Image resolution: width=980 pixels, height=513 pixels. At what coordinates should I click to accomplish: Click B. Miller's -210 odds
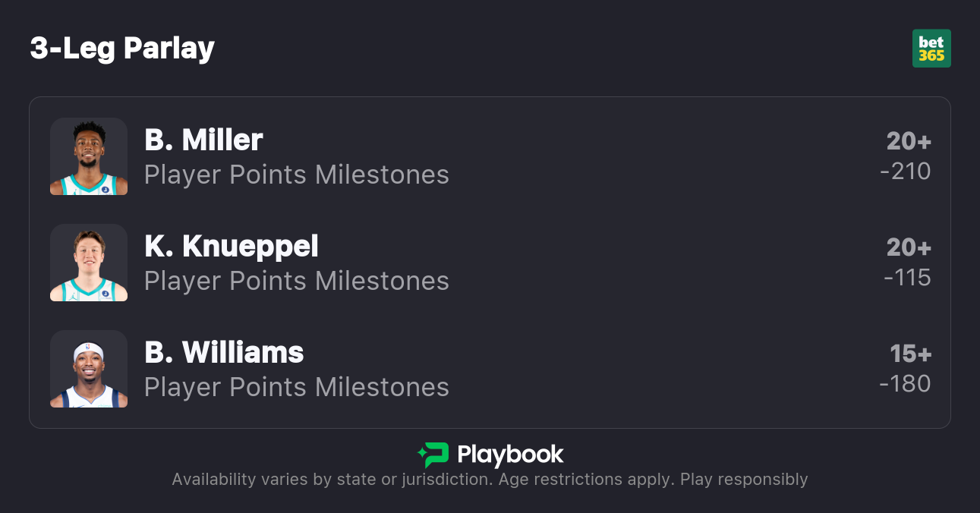(x=906, y=172)
